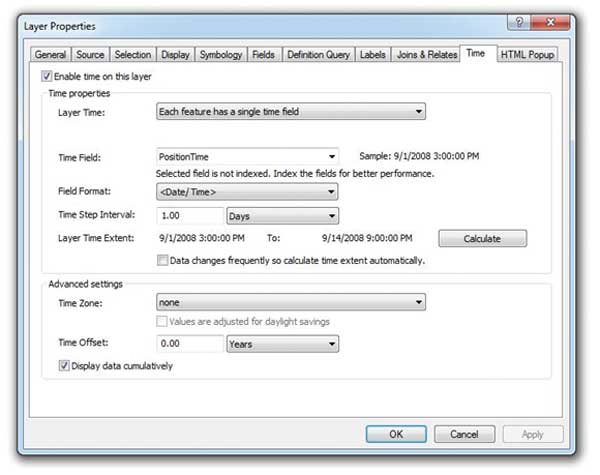Viewport: 600px width, 475px height.
Task: Open the Time Zone dropdown
Action: pyautogui.click(x=291, y=302)
